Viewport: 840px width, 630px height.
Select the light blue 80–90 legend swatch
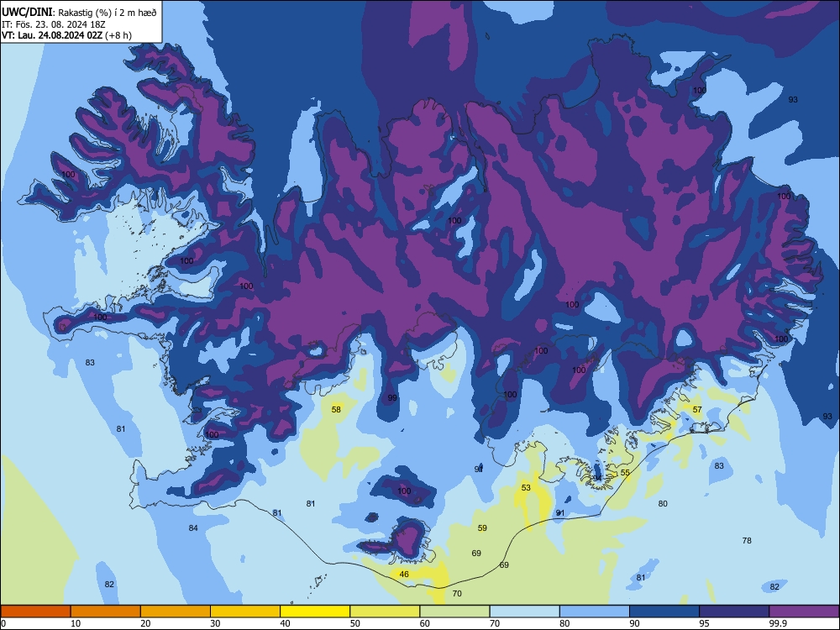pyautogui.click(x=595, y=612)
